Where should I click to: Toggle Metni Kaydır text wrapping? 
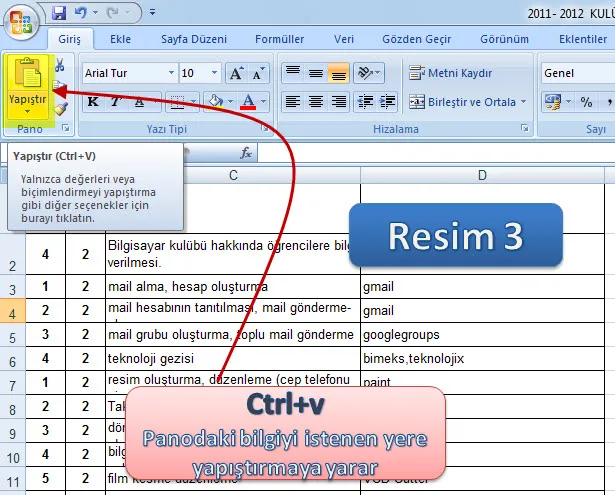[x=451, y=73]
